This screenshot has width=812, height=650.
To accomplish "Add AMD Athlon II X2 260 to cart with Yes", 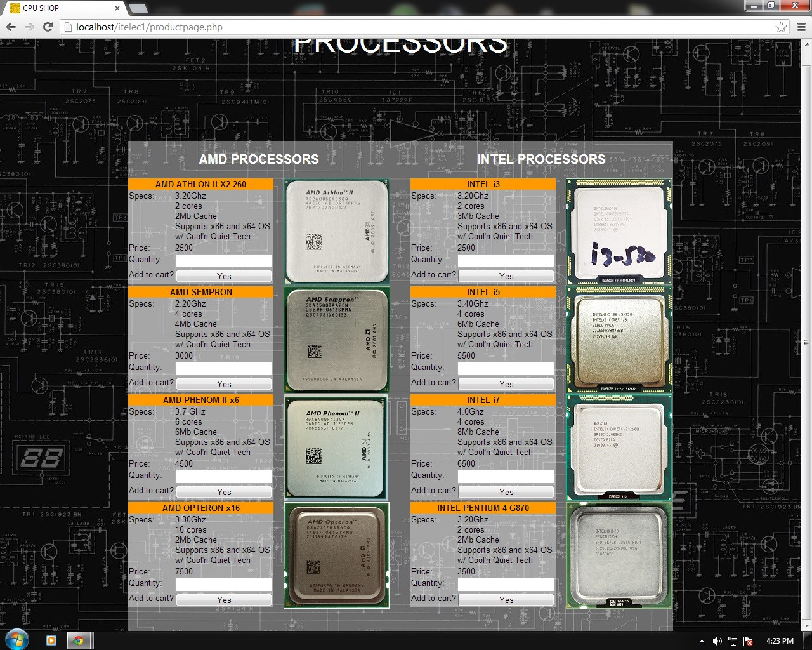I will (224, 276).
